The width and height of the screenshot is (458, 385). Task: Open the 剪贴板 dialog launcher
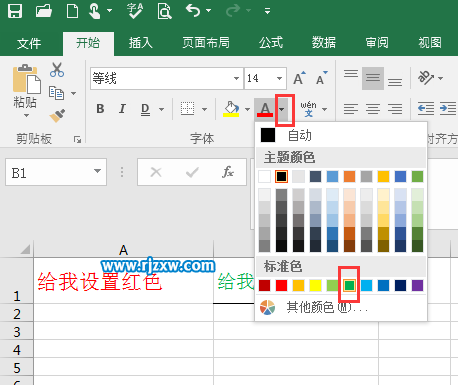[x=77, y=139]
